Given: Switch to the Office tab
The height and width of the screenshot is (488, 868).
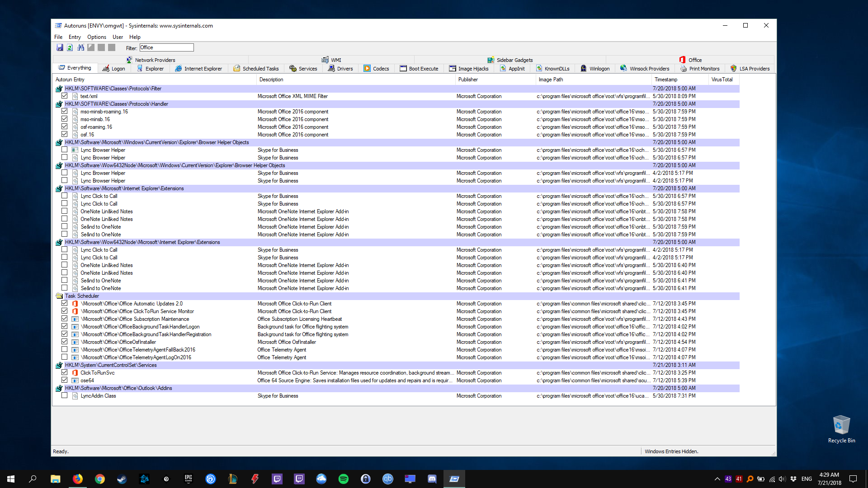Looking at the screenshot, I should pyautogui.click(x=690, y=60).
